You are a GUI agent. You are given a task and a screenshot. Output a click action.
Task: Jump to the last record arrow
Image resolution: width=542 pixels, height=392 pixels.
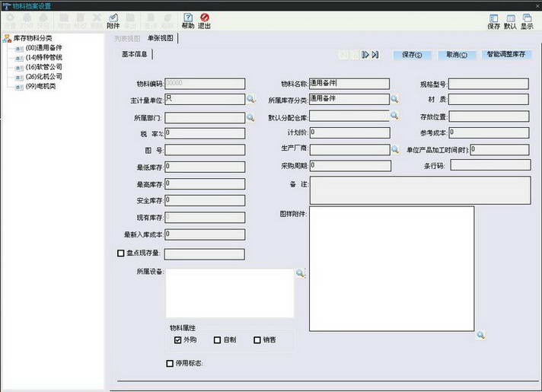click(x=375, y=54)
